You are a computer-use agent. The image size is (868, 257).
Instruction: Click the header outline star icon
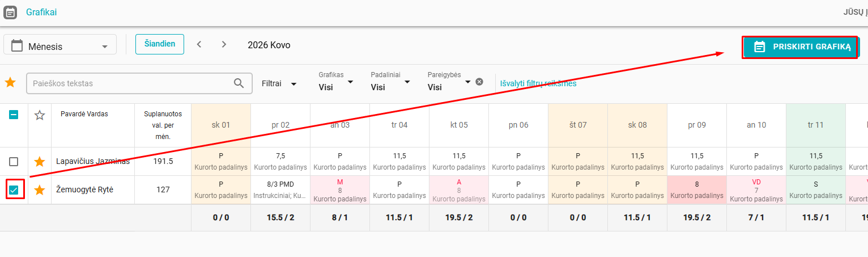pyautogui.click(x=40, y=115)
